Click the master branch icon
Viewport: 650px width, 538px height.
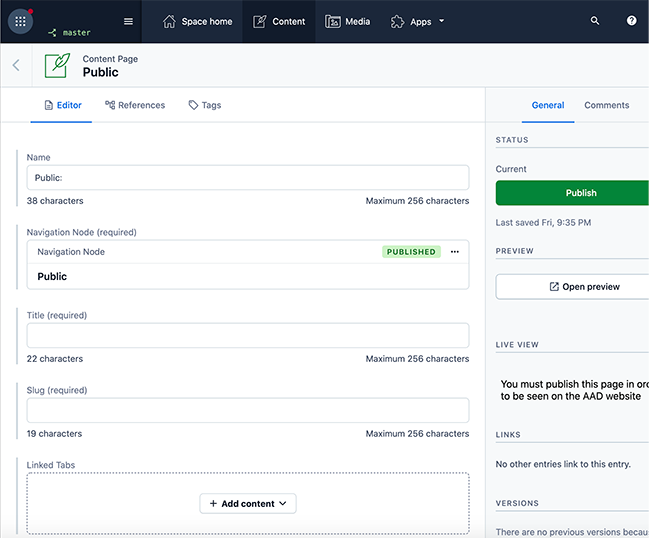click(x=52, y=32)
